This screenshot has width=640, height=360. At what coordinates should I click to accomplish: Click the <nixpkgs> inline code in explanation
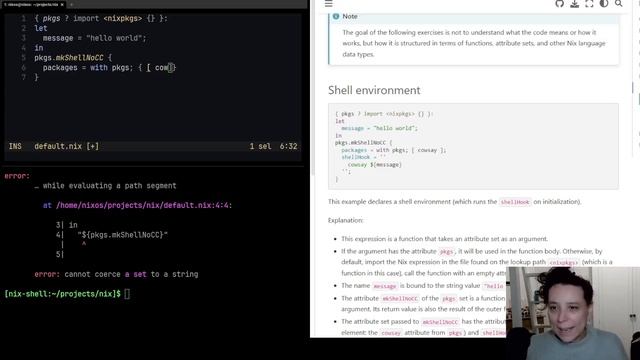tap(563, 262)
